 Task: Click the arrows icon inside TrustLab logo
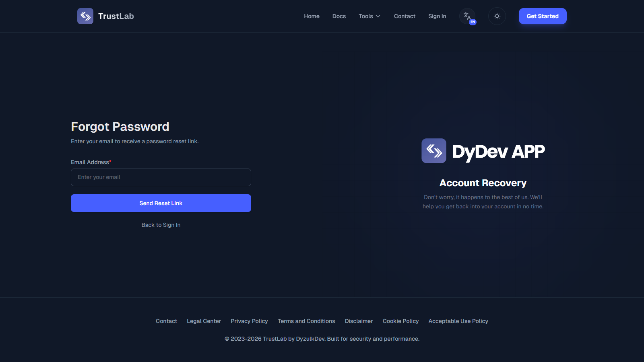click(85, 16)
